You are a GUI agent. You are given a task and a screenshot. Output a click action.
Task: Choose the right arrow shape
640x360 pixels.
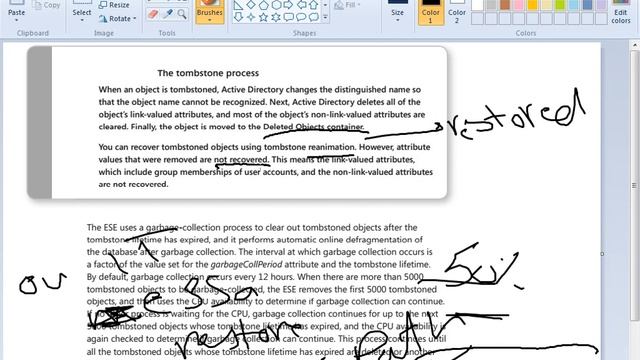tap(289, 5)
